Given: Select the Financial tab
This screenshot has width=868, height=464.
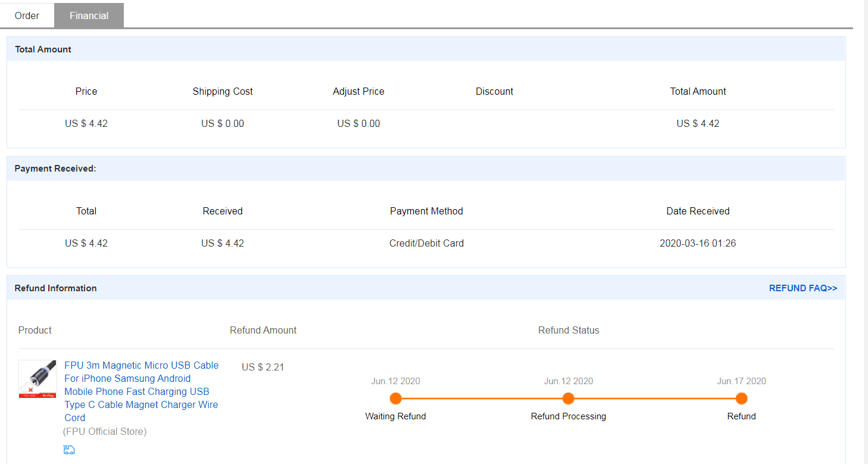Looking at the screenshot, I should 89,15.
